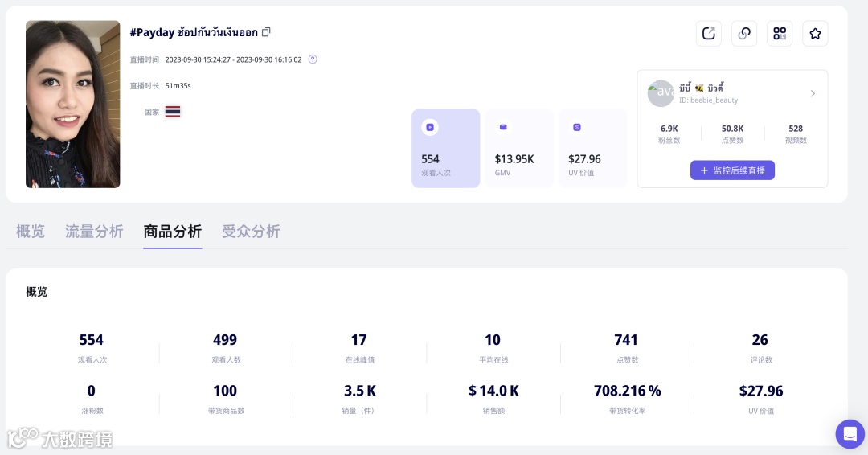
Task: Open the chat support bubble icon
Action: click(x=850, y=433)
